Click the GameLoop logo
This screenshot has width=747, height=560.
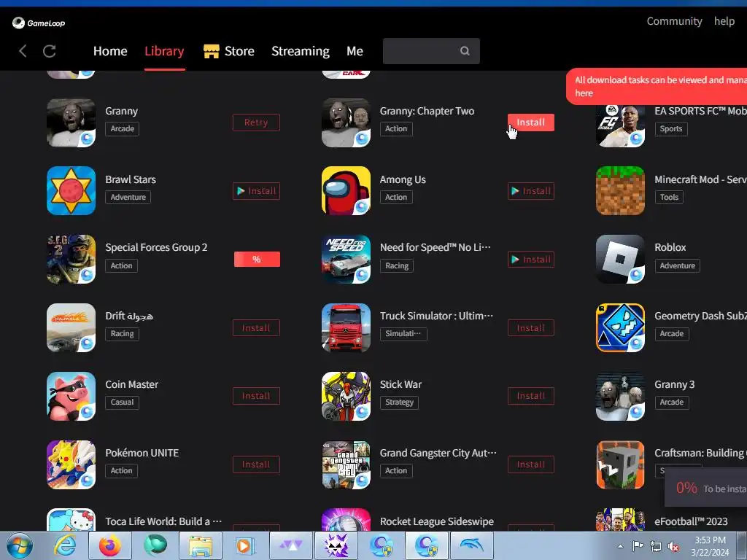pyautogui.click(x=39, y=23)
